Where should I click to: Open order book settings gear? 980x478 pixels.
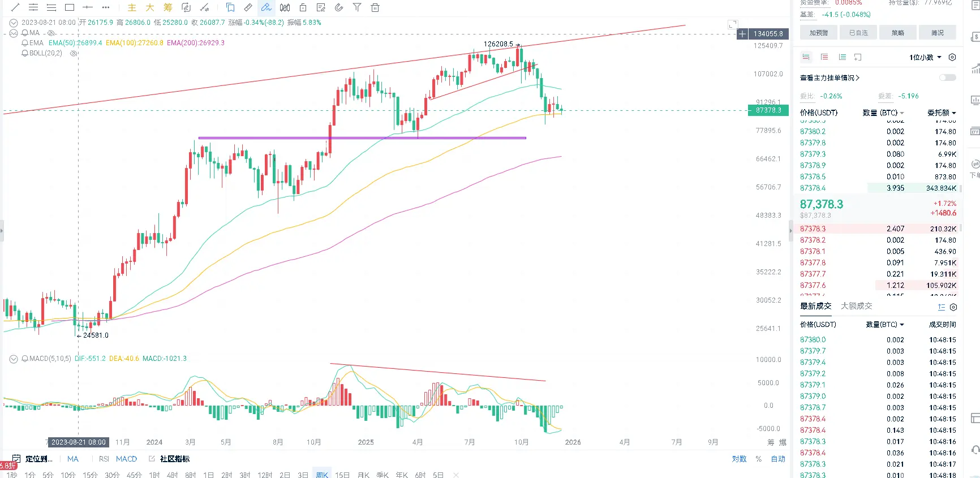(x=952, y=57)
